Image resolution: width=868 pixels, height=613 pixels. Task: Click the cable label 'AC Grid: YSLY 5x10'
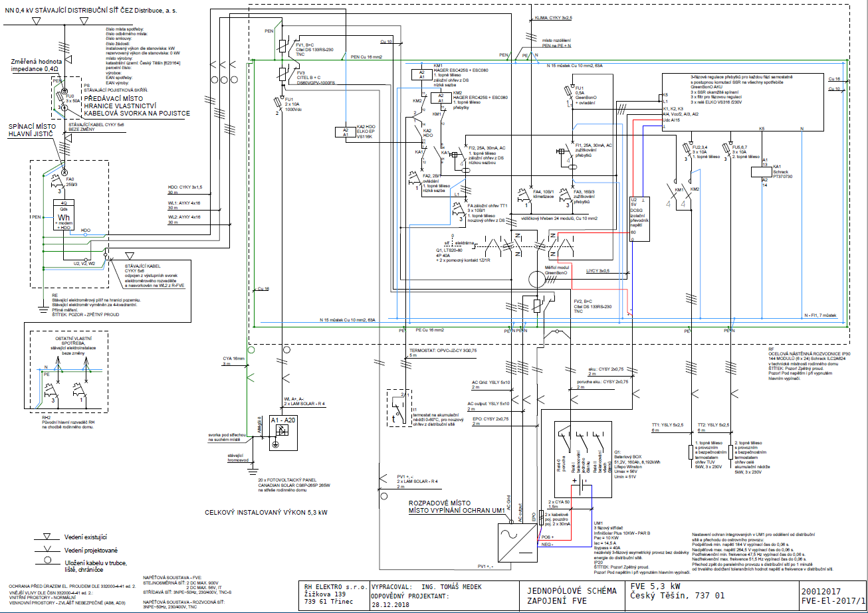[490, 383]
